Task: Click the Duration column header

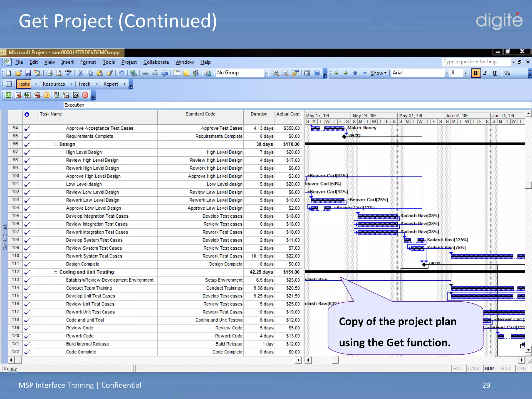Action: 259,117
